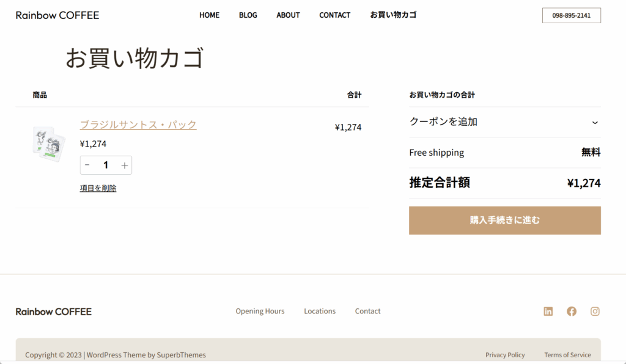Open the Opening Hours footer link
626x364 pixels.
pyautogui.click(x=260, y=311)
